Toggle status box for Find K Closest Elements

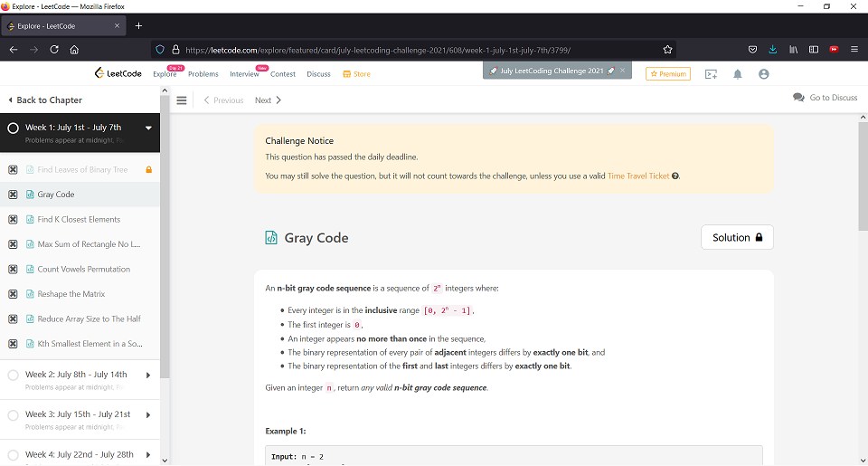[x=14, y=219]
